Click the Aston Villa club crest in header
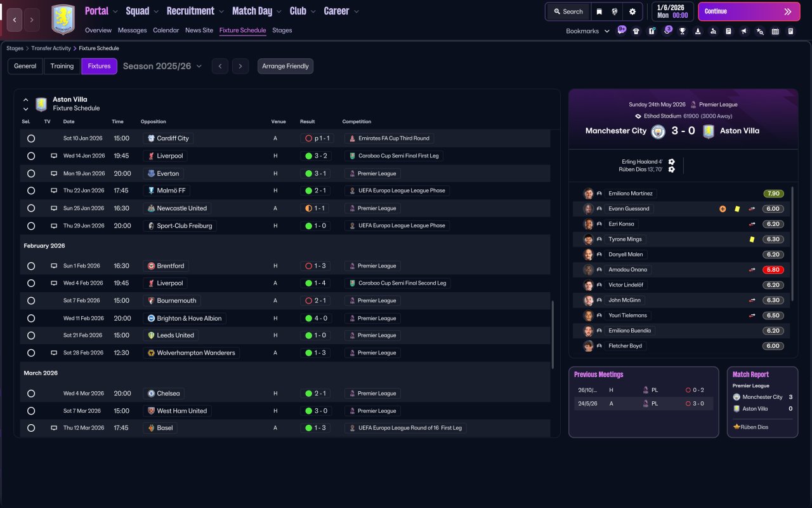 [x=63, y=20]
